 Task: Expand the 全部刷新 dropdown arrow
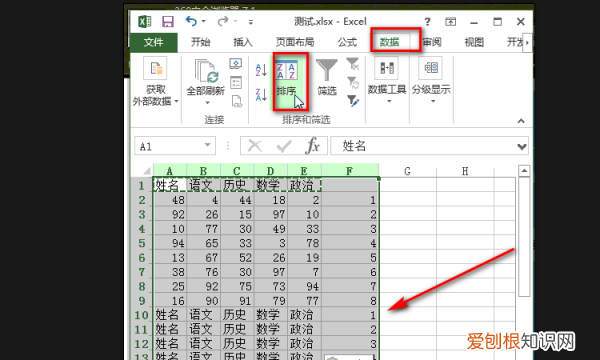coord(207,103)
